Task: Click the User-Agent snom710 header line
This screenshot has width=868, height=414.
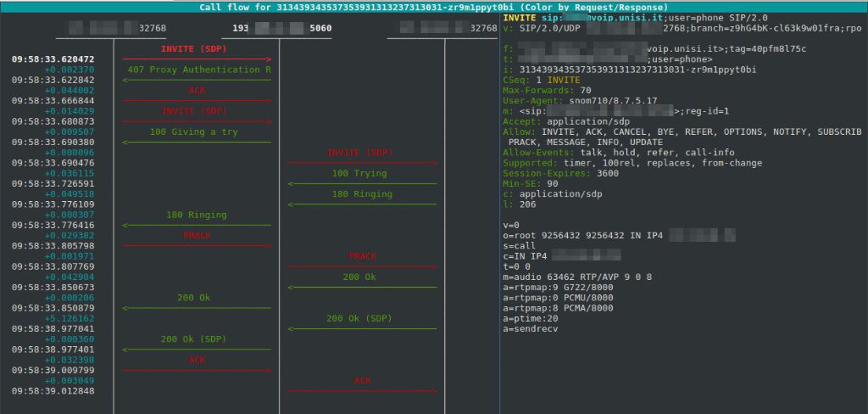Action: click(x=580, y=101)
